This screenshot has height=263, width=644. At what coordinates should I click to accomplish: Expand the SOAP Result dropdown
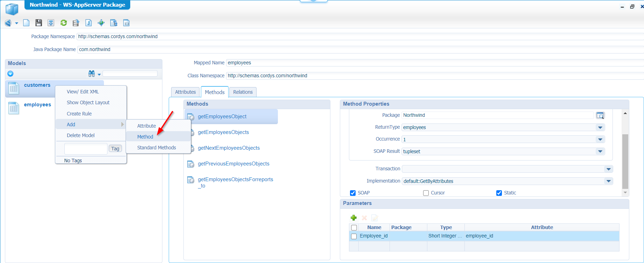(600, 151)
